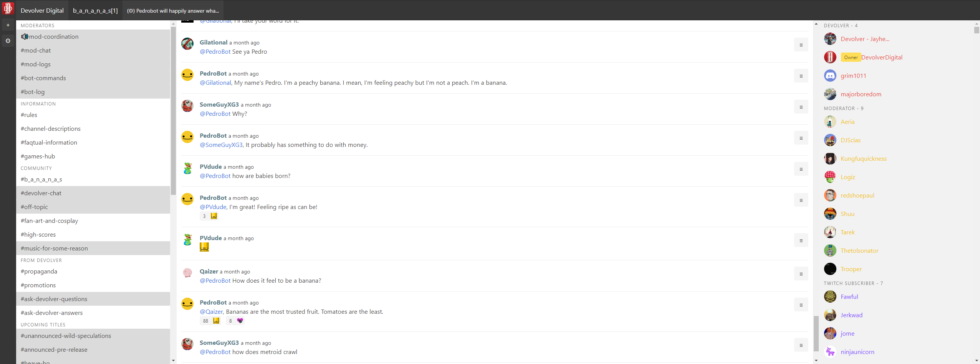Open the #bot-commands channel
Viewport: 980px width, 364px height.
tap(93, 78)
